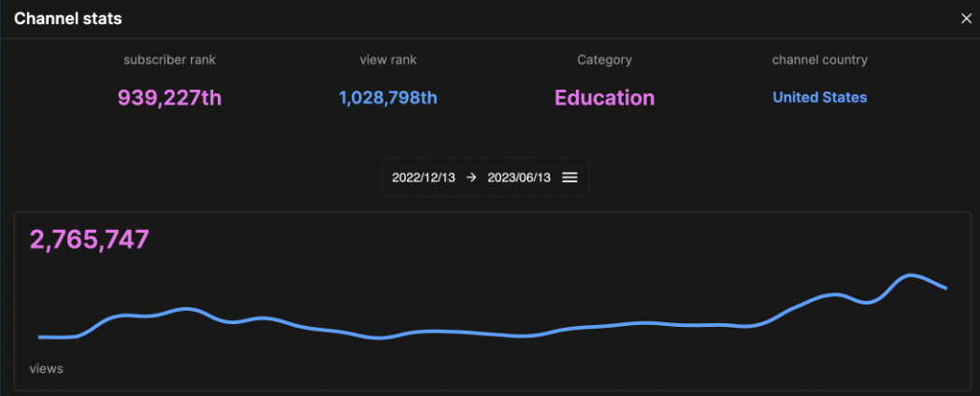The height and width of the screenshot is (396, 980).
Task: Click the United States channel country
Action: point(819,97)
